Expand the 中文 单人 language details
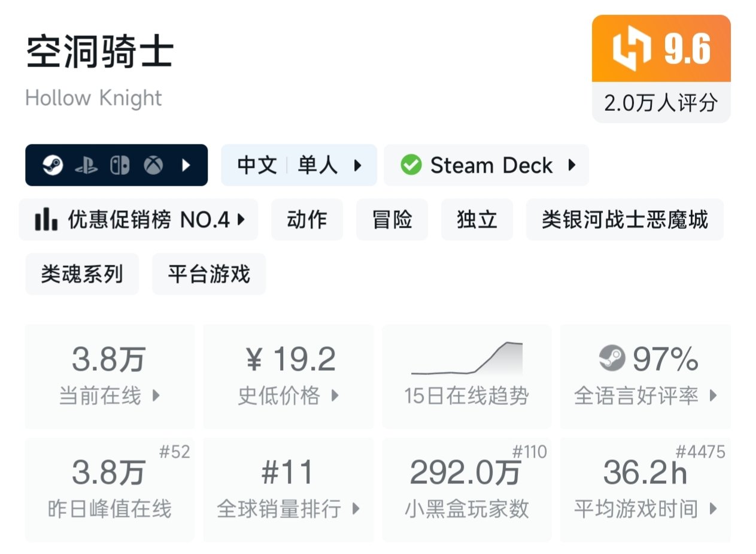Screen dimensions: 756x554 click(x=299, y=165)
